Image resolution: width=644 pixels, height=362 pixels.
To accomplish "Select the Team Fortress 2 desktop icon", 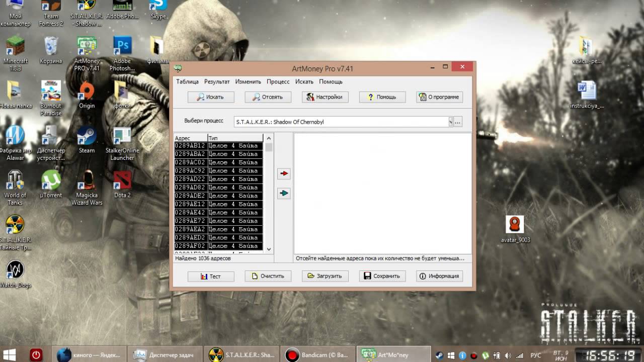I will [x=51, y=14].
